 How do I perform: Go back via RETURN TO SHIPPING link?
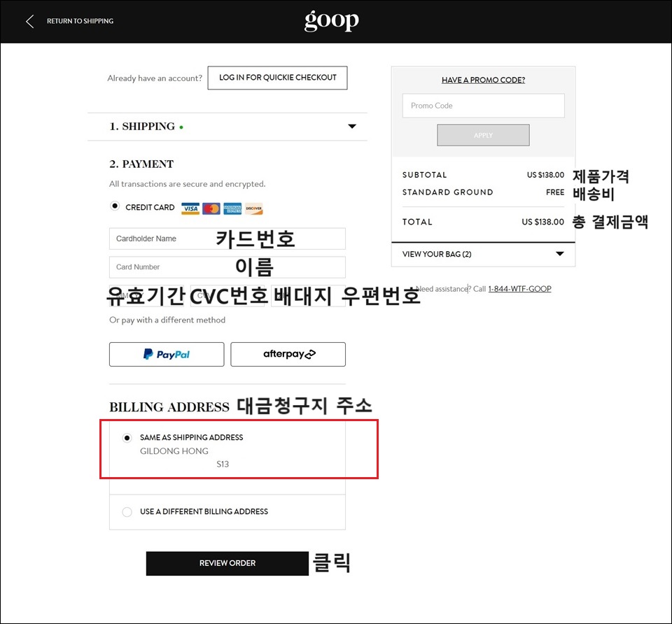[x=80, y=21]
